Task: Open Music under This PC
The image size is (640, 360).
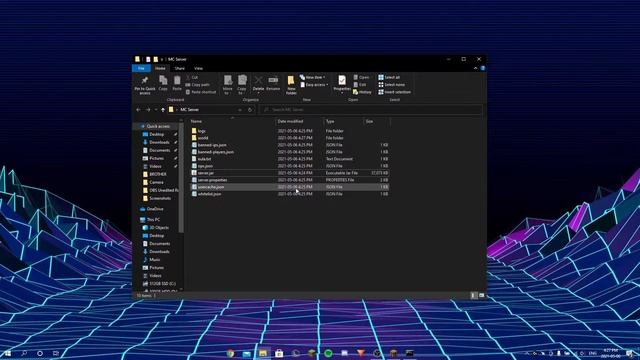Action: [154, 260]
